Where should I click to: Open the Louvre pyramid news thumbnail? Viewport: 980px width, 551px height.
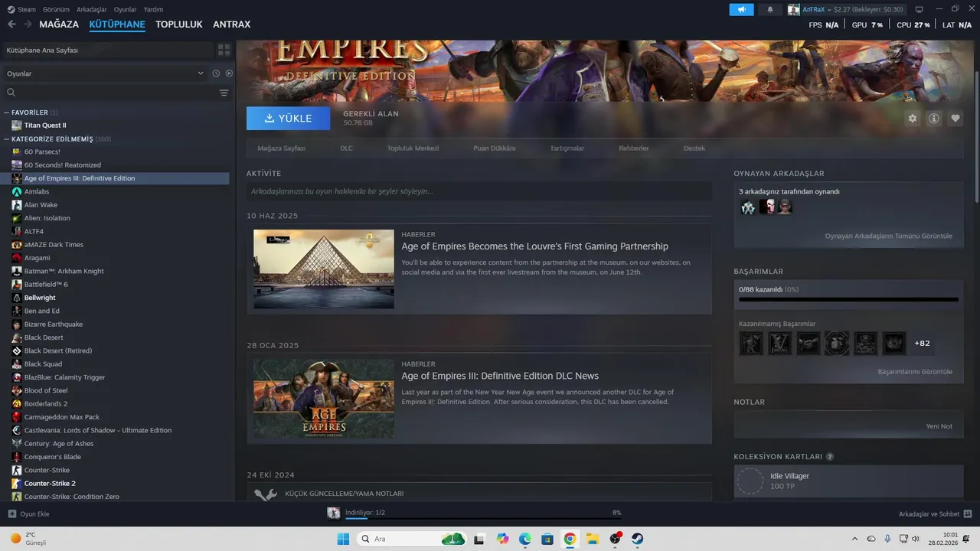coord(324,269)
